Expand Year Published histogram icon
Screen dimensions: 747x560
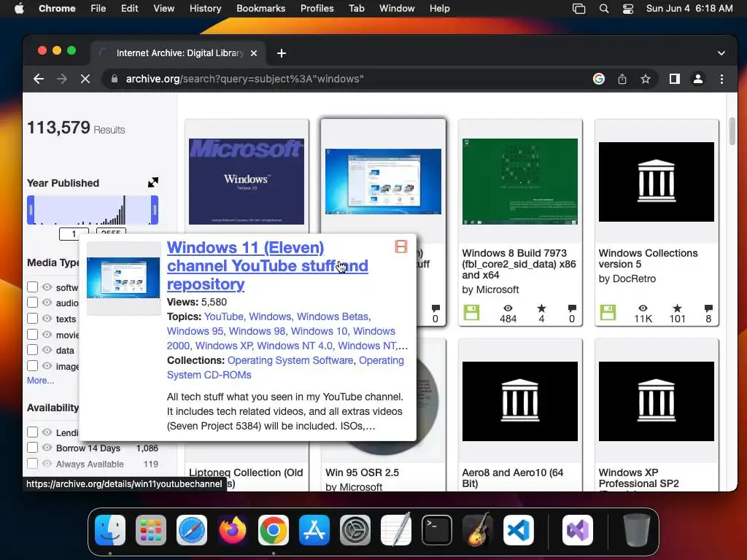[153, 182]
